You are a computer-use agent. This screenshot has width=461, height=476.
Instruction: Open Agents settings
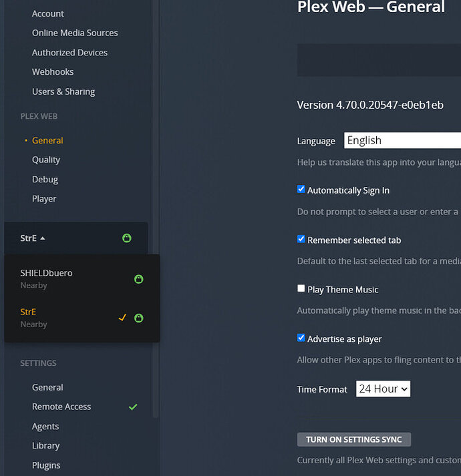[x=45, y=427]
